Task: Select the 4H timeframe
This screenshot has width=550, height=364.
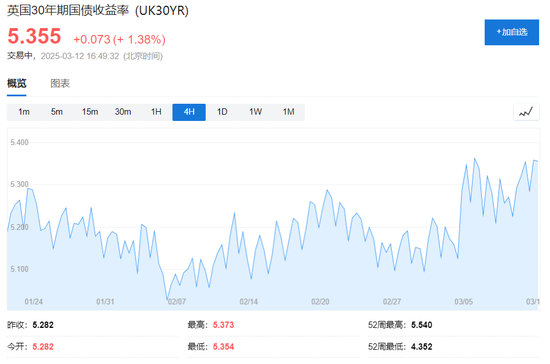Action: [189, 112]
